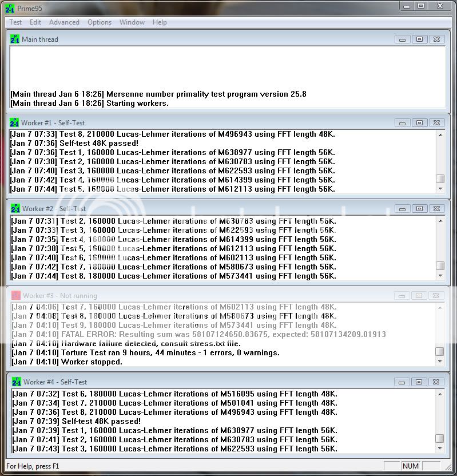Click the 'Starting workers.' log line

90,103
